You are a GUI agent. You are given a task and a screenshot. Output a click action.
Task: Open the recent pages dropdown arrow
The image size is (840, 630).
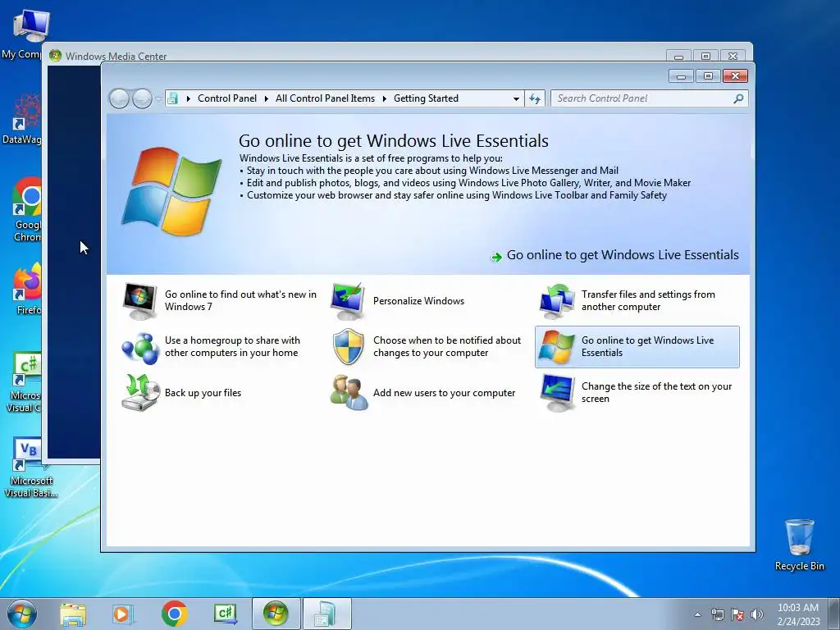point(157,98)
